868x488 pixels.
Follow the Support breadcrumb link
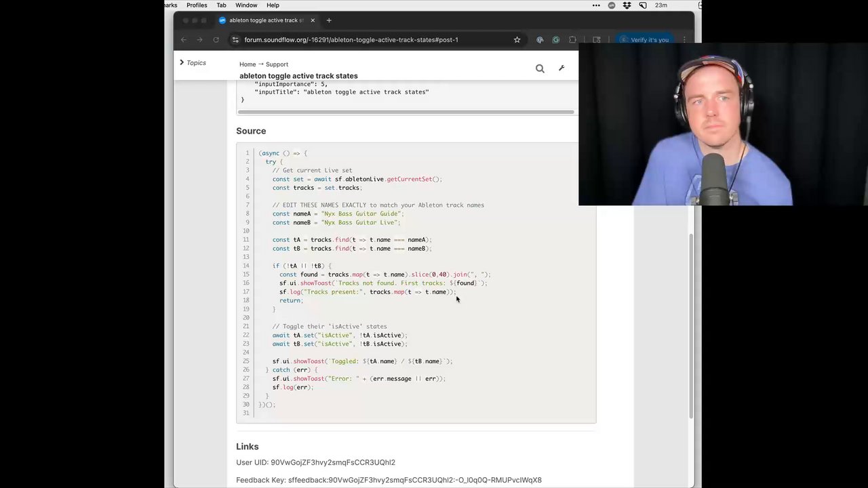click(x=277, y=64)
